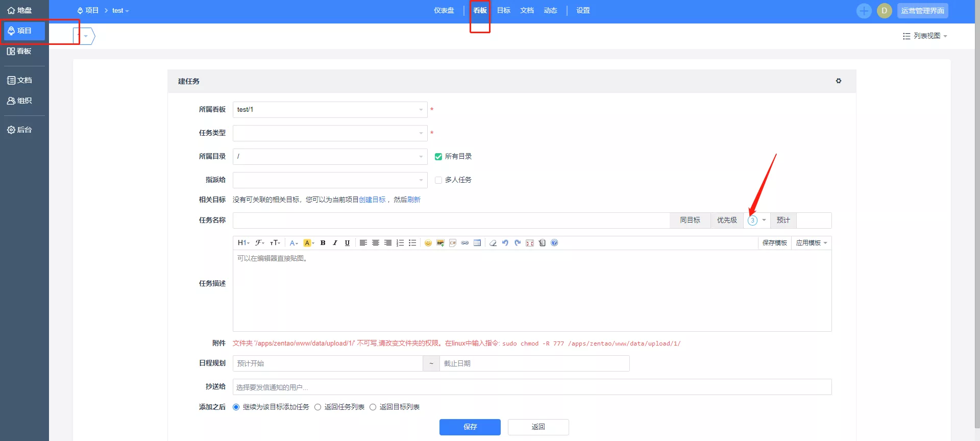Screen dimensions: 980x441
Task: Check the 所有目录 checkbox
Action: (x=438, y=157)
